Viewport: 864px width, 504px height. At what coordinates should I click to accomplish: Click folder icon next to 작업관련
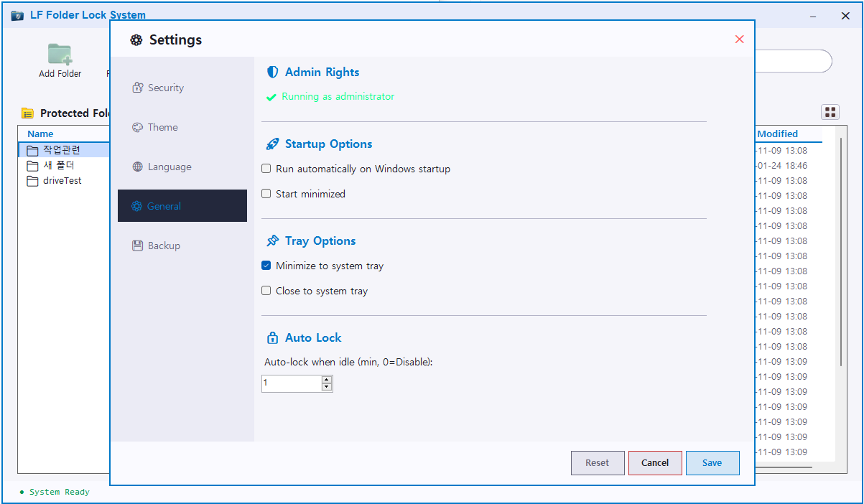point(32,150)
